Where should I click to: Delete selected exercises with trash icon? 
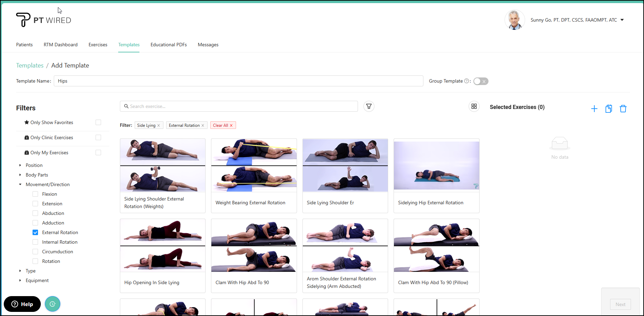click(x=623, y=109)
